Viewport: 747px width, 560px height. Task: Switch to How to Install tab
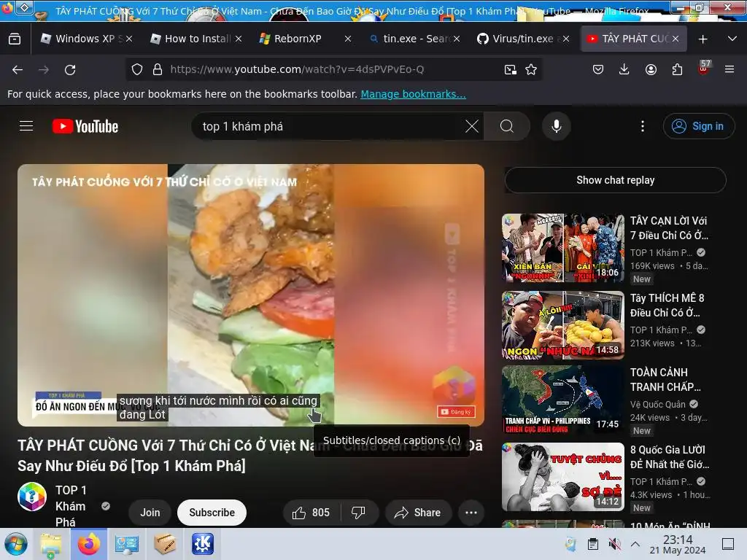(196, 39)
